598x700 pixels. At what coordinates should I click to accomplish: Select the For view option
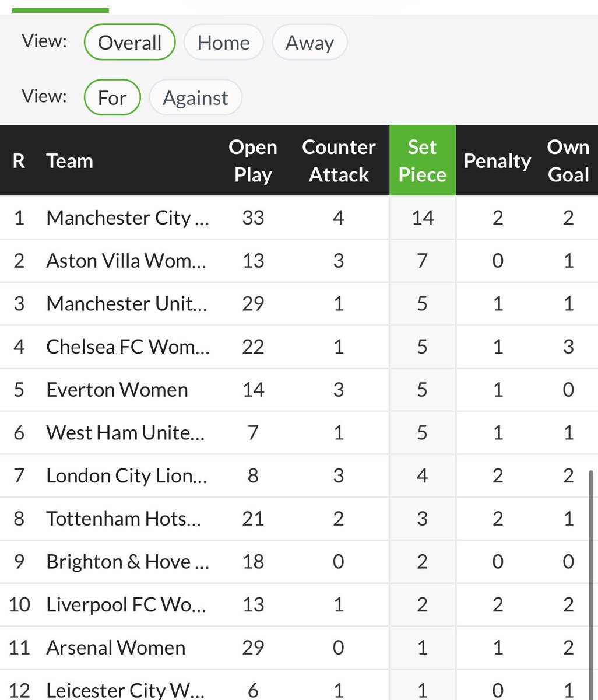pos(112,97)
